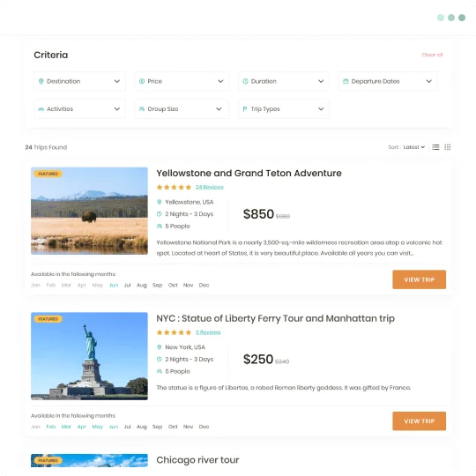
Task: View trip for NYC Statue of Liberty
Action: click(420, 421)
